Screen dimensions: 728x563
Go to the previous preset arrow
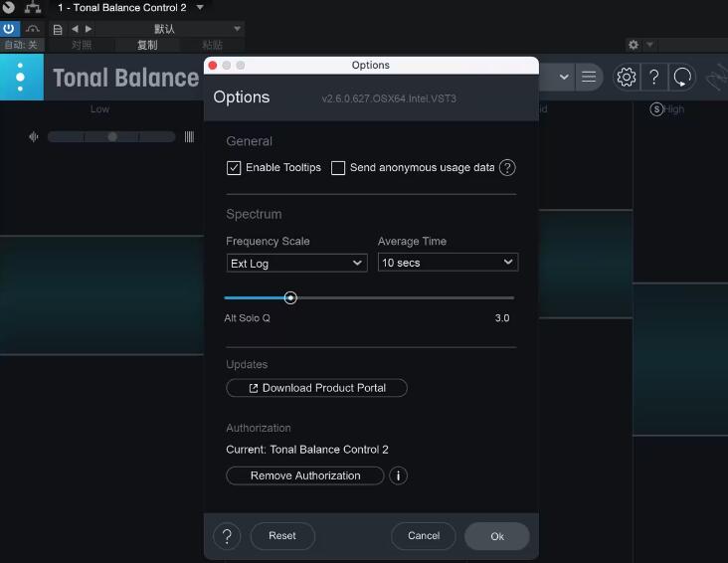pos(75,29)
